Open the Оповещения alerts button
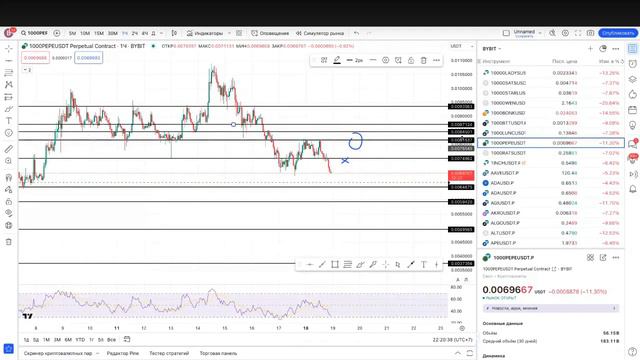The image size is (640, 360). point(270,33)
